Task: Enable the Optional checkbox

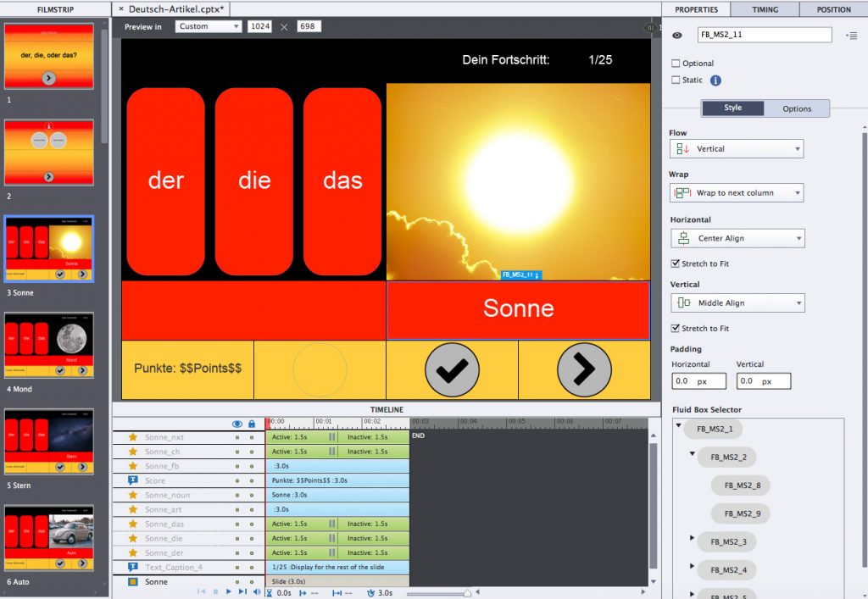Action: [676, 64]
